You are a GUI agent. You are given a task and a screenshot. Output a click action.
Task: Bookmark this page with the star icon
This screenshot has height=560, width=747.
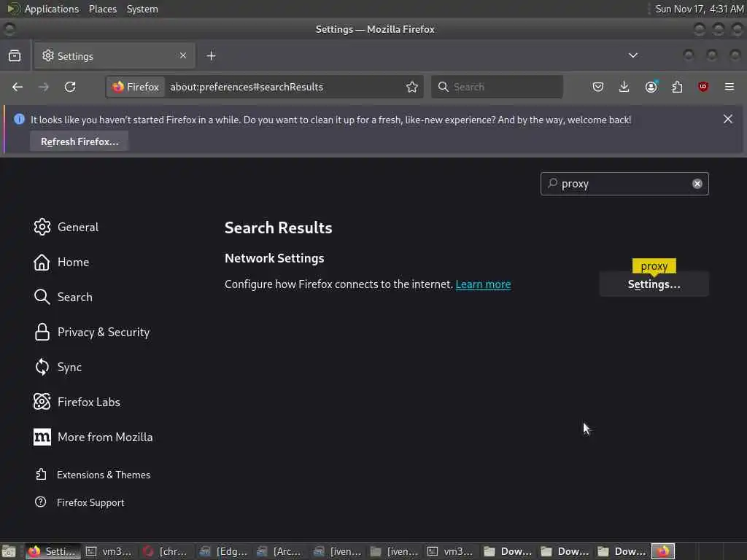pos(412,87)
